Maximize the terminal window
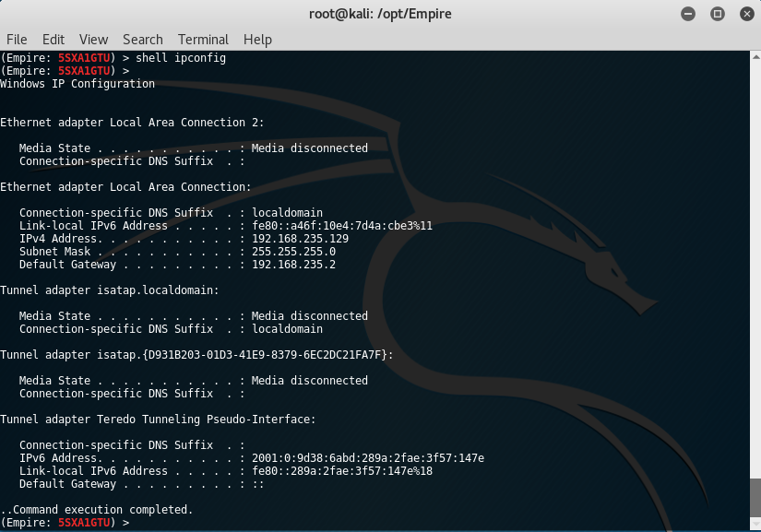 [718, 14]
